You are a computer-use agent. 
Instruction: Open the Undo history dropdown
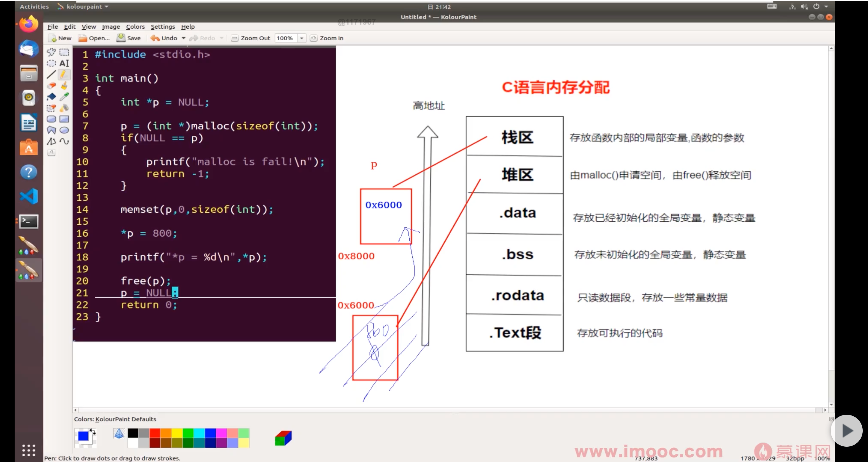(x=184, y=38)
